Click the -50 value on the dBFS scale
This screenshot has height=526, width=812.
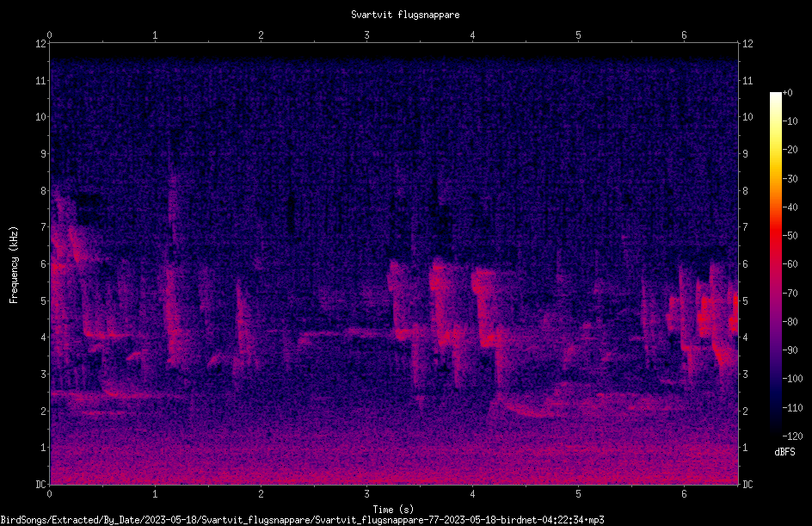pyautogui.click(x=790, y=236)
